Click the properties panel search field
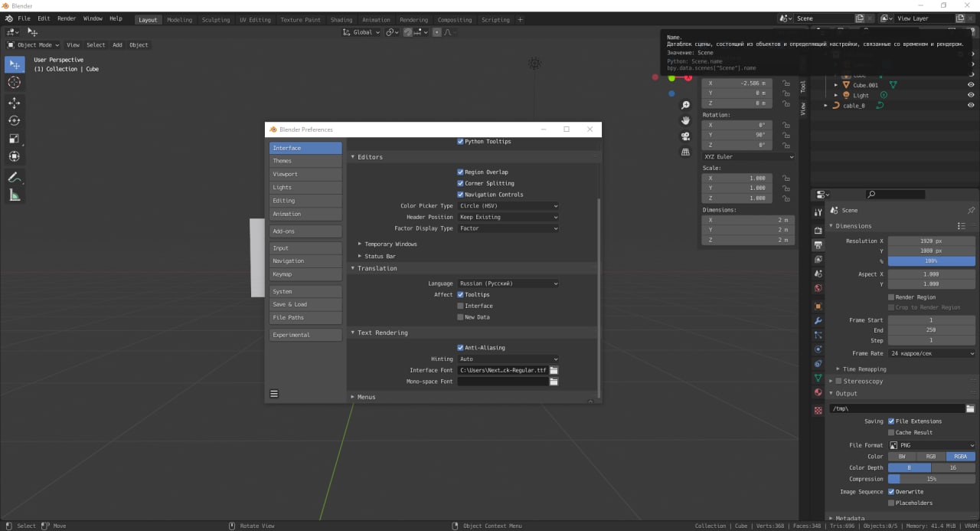Image resolution: width=980 pixels, height=531 pixels. [x=894, y=195]
